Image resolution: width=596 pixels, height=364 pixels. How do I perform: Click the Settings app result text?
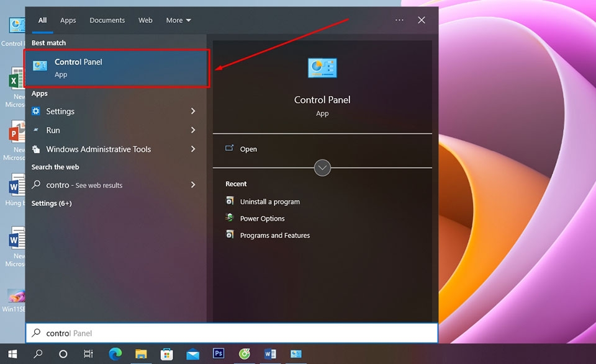click(x=60, y=111)
